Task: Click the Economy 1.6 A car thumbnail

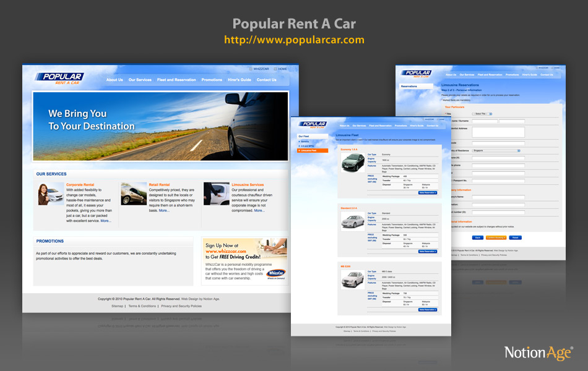Action: click(353, 163)
